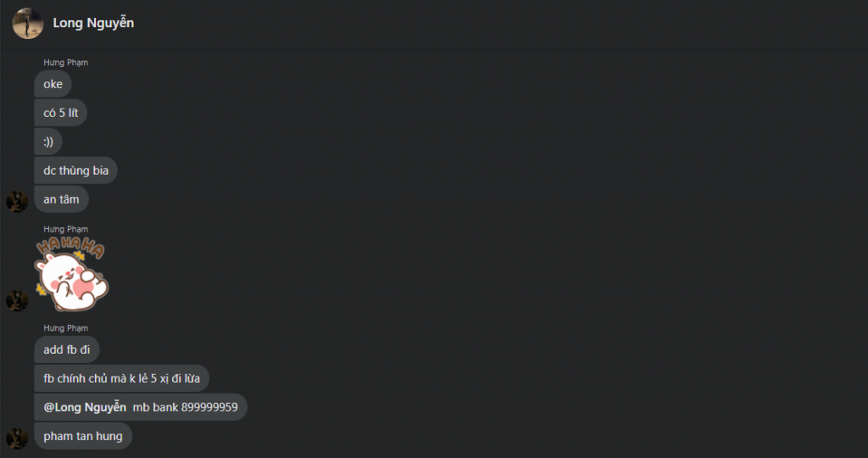Select the 'pham tan hung' message
This screenshot has height=458, width=868.
(83, 436)
